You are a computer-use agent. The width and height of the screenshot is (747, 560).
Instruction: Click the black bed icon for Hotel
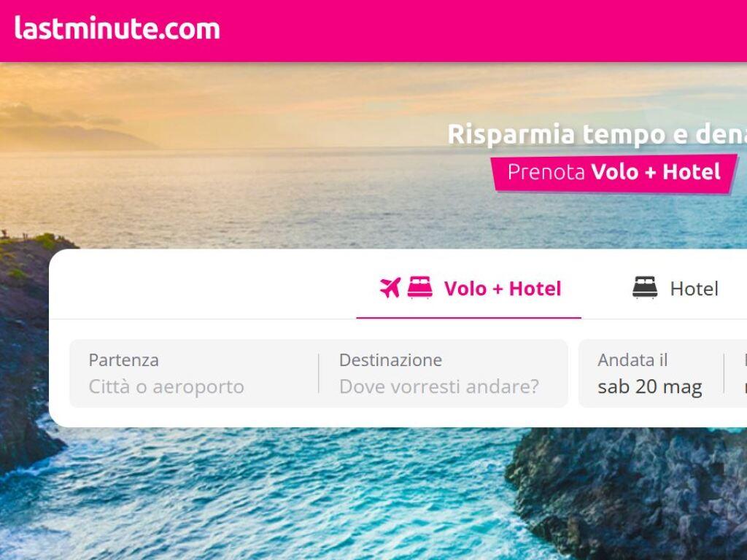[x=645, y=287]
